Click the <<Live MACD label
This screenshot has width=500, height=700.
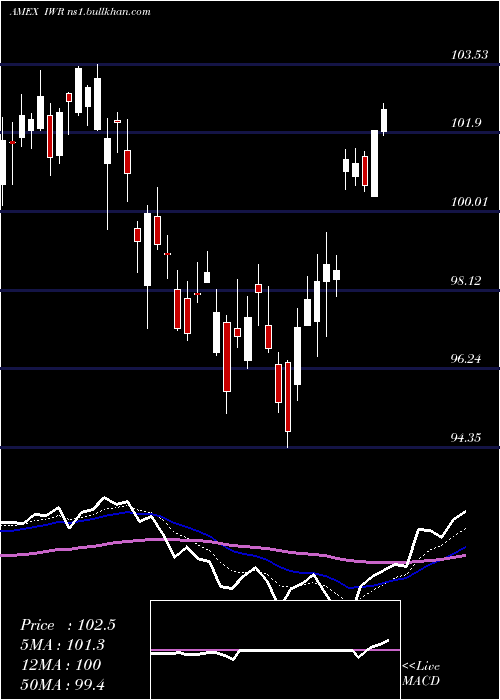pos(421,673)
